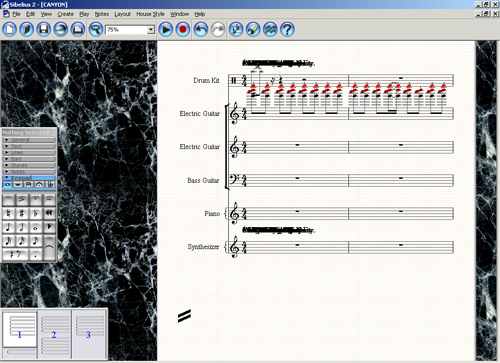The image size is (500, 363).
Task: Select the magnifying glass Zoom tool
Action: click(x=96, y=29)
